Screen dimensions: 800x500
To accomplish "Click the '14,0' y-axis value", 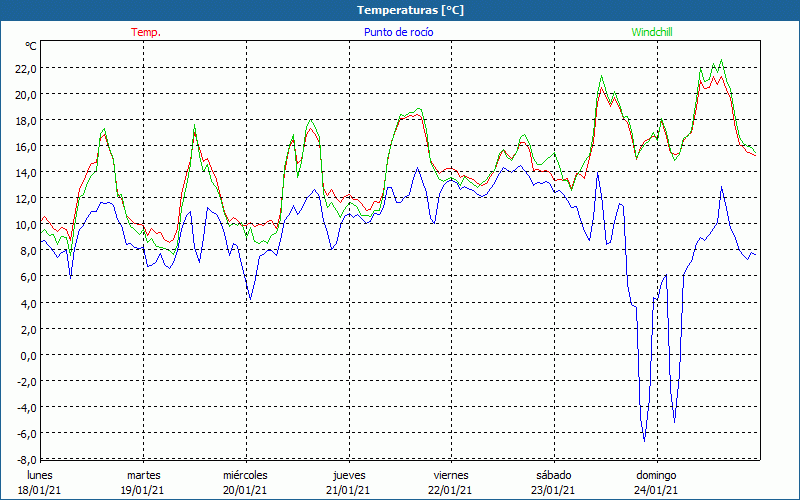I will click(x=26, y=173).
